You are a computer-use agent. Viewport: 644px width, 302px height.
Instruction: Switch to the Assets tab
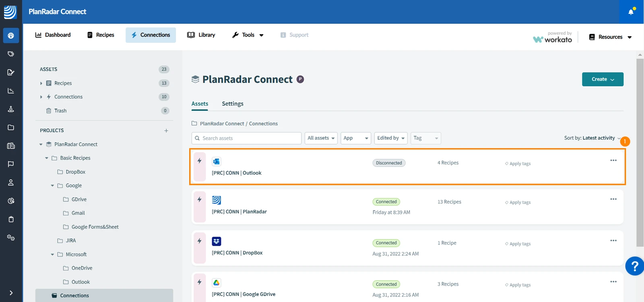[x=200, y=103]
